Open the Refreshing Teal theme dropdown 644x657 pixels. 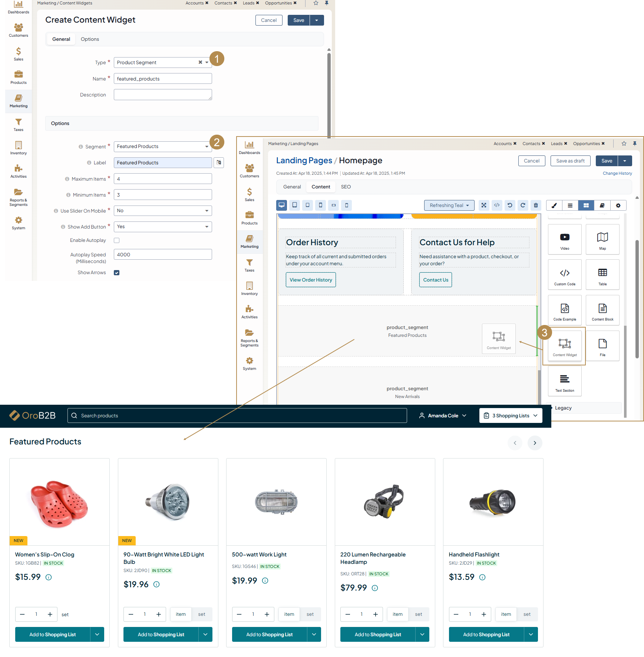point(449,205)
